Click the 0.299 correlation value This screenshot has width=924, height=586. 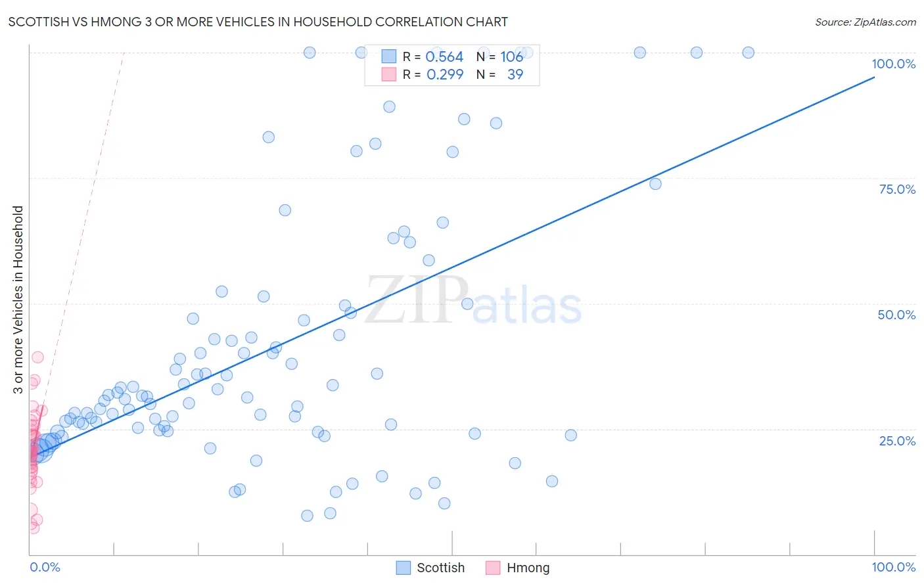[445, 74]
